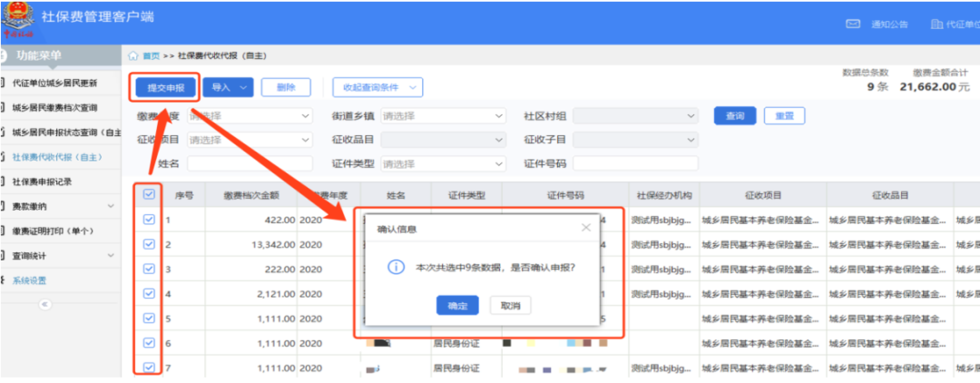This screenshot has width=980, height=383.
Task: Click the 重置 button
Action: (x=784, y=115)
